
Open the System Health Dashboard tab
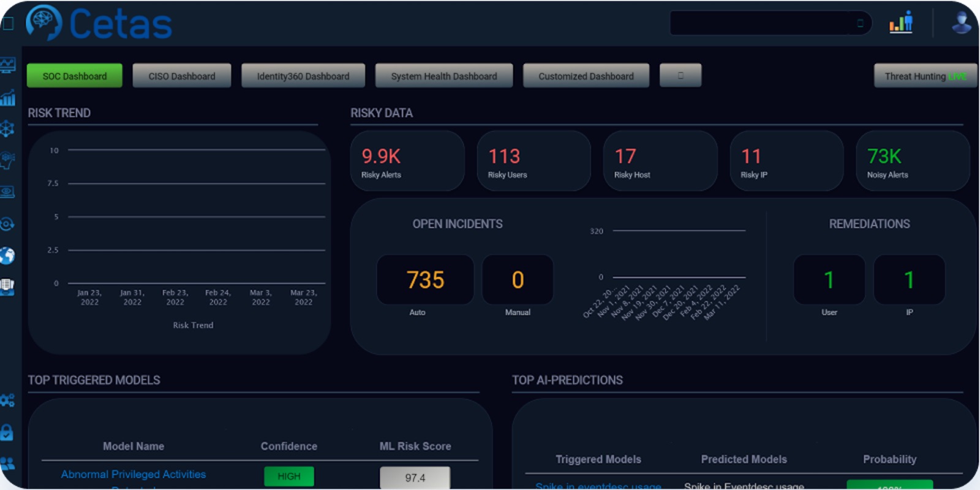(x=444, y=76)
